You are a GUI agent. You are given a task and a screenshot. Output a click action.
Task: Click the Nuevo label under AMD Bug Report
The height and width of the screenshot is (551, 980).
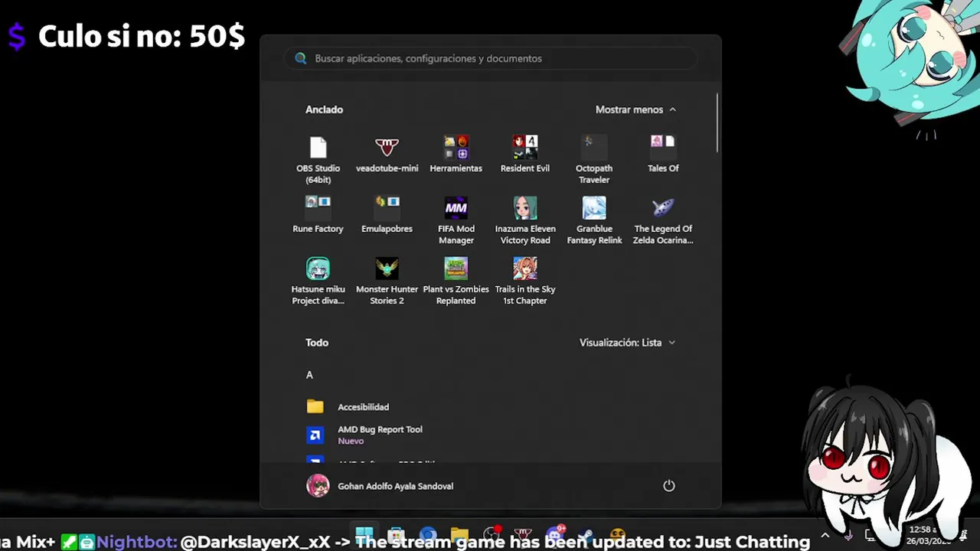click(x=351, y=441)
